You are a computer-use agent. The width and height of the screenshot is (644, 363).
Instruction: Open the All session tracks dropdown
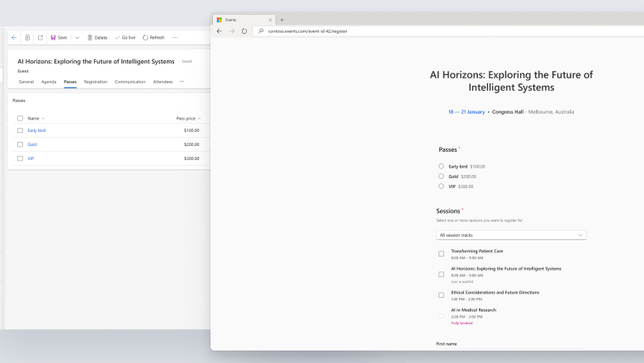tap(511, 235)
